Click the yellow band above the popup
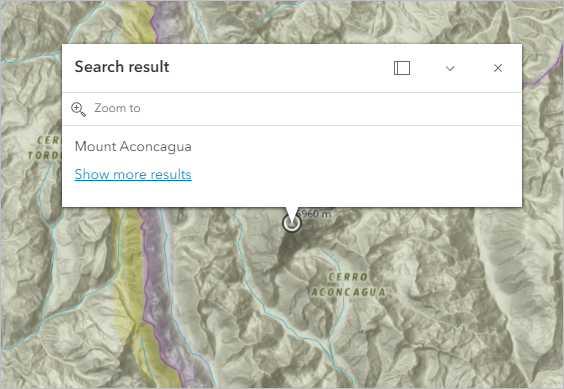The width and height of the screenshot is (564, 389). coord(136,22)
